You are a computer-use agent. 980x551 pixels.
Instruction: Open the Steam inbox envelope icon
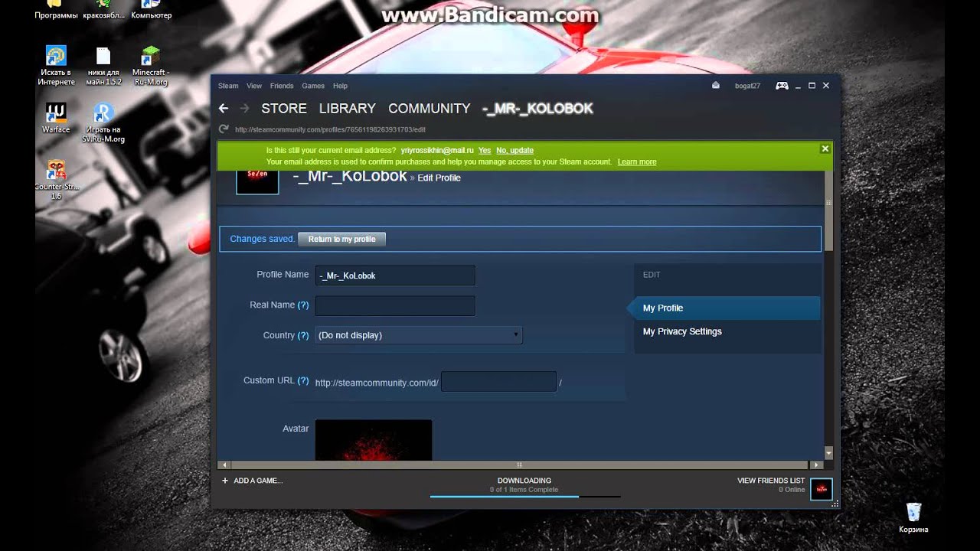point(716,86)
